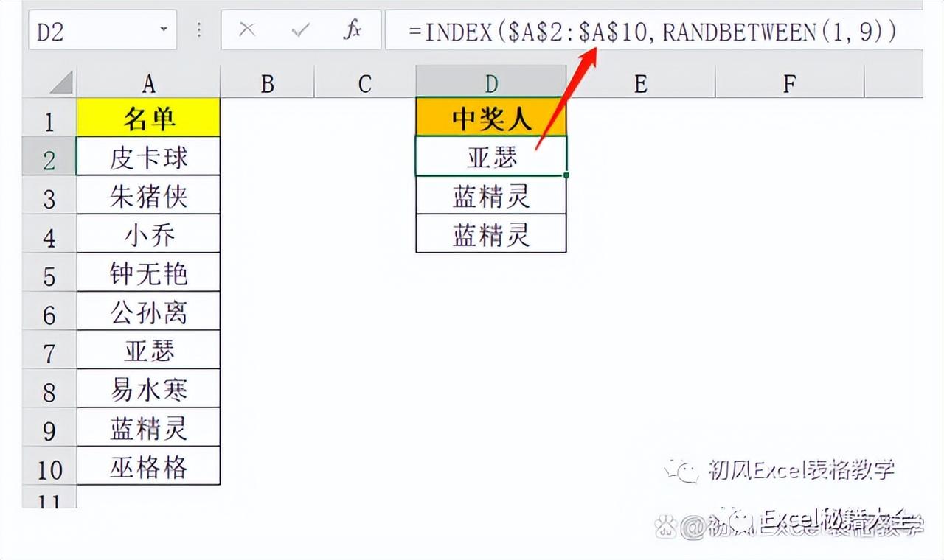This screenshot has width=944, height=560.
Task: Select column C header
Action: click(365, 84)
